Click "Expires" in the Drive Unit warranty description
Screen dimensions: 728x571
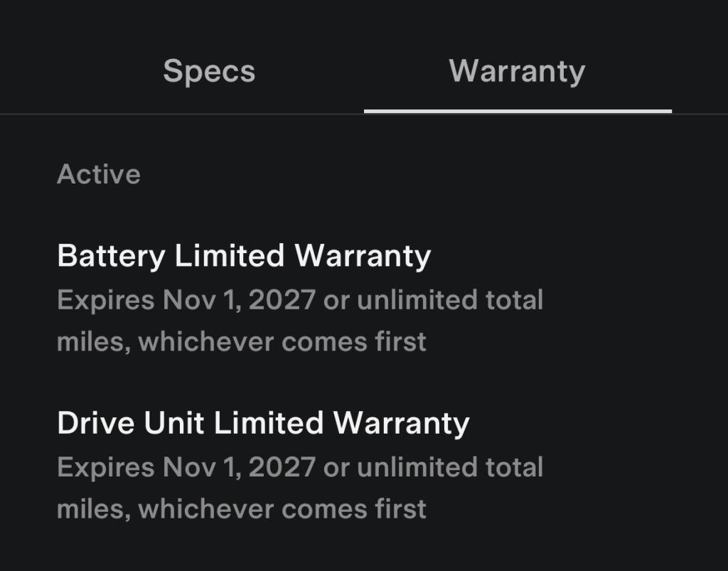[x=106, y=468]
